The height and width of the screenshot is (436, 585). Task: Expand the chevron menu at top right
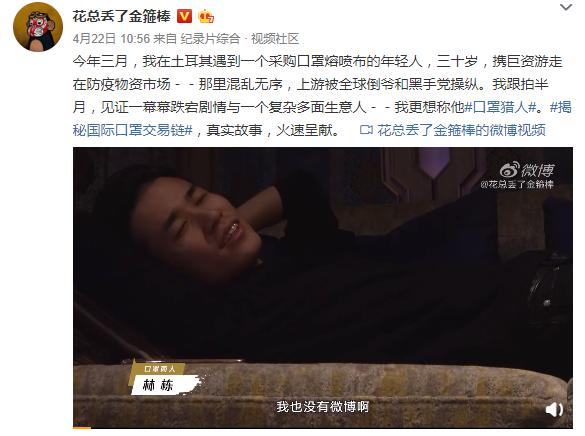(566, 7)
